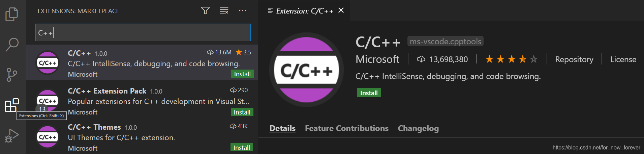Switch to the Feature Contributions tab

coord(347,128)
